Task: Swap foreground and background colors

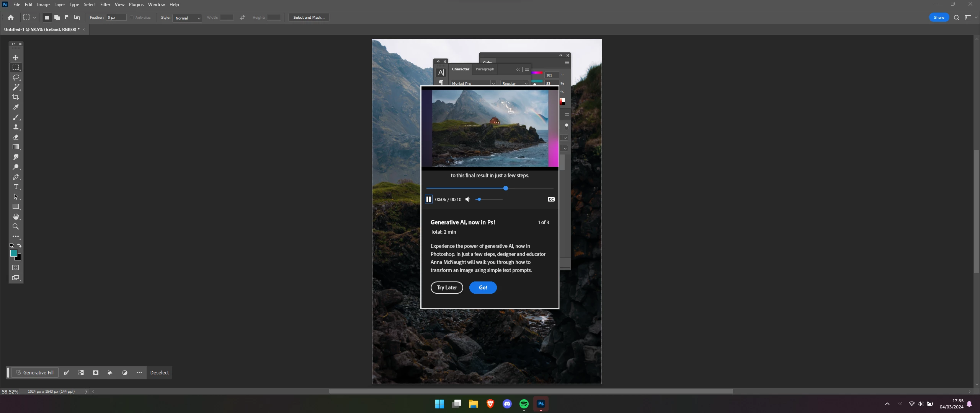Action: point(19,246)
